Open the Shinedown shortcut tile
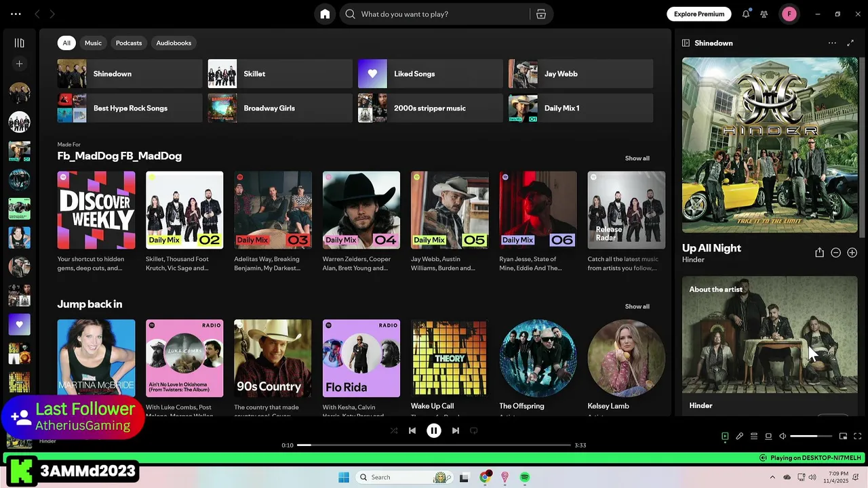Screen dimensions: 868x488 click(130, 74)
